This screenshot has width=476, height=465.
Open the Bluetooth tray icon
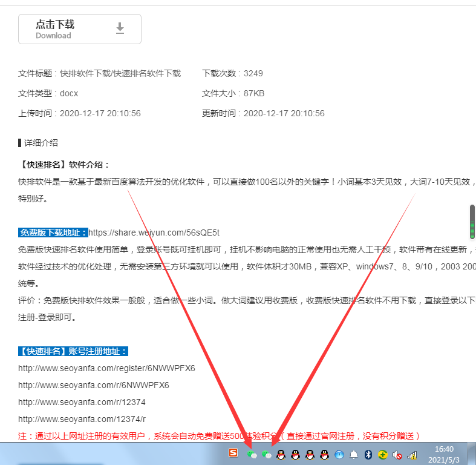click(x=368, y=455)
